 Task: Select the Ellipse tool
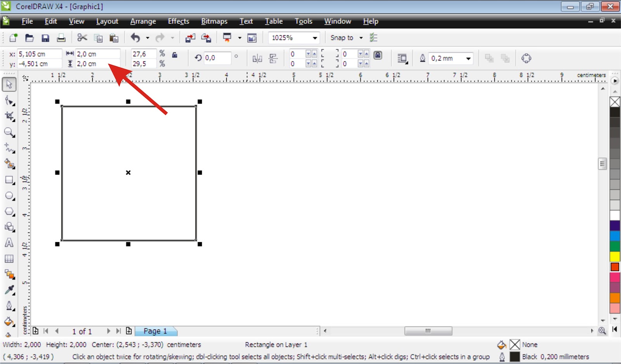coord(9,196)
